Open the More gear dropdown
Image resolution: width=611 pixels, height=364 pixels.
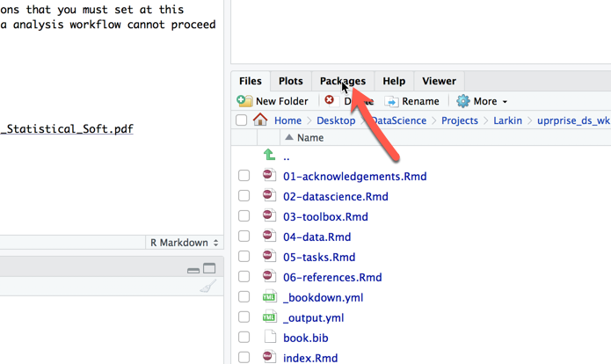click(482, 101)
